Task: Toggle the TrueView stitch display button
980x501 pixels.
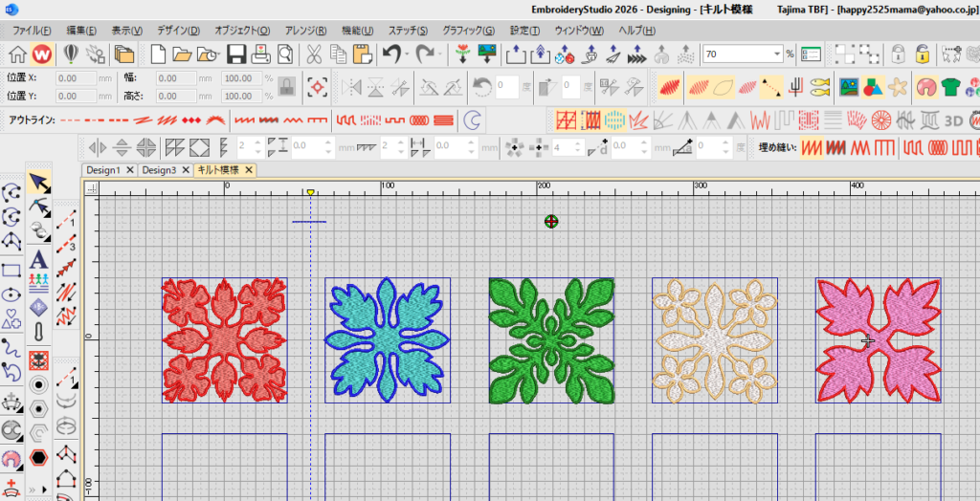Action: tap(669, 87)
